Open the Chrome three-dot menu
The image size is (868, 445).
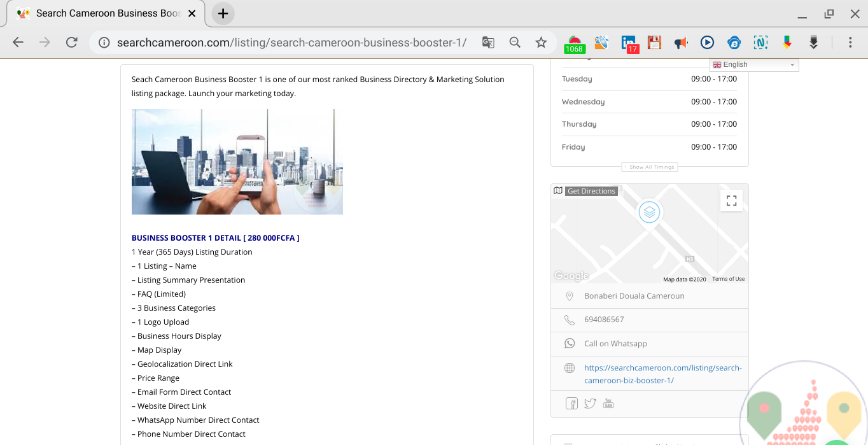(850, 43)
